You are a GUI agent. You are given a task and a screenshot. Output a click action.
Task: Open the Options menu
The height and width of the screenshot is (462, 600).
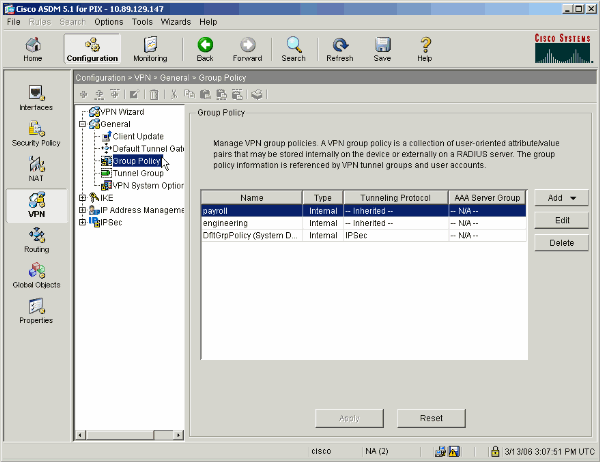109,22
